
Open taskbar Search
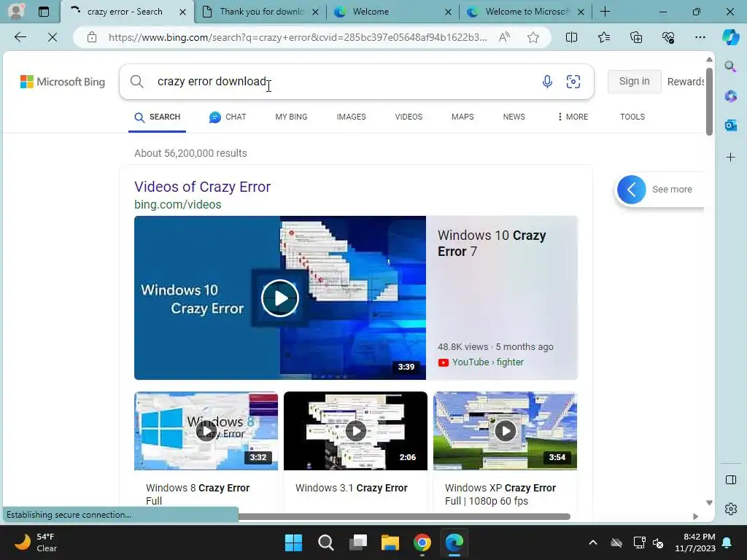coord(326,542)
